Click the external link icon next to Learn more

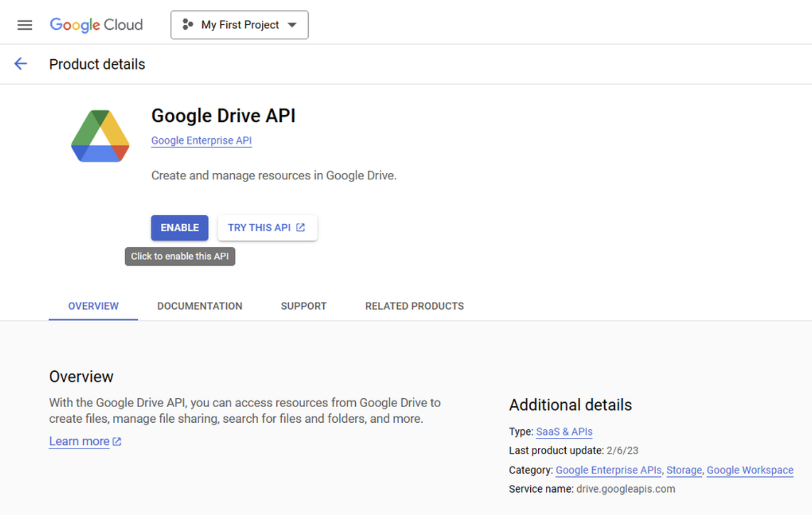point(116,441)
